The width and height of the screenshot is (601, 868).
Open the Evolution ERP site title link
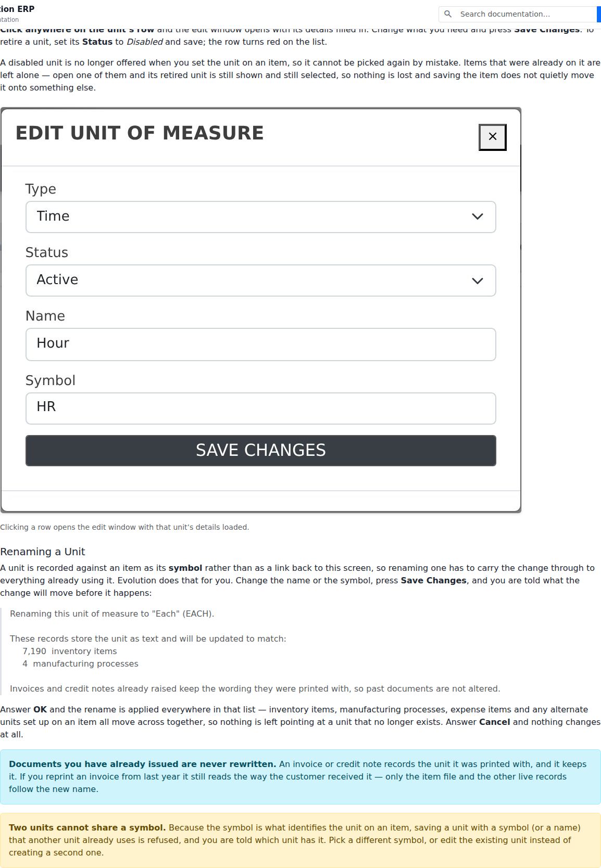pyautogui.click(x=17, y=9)
